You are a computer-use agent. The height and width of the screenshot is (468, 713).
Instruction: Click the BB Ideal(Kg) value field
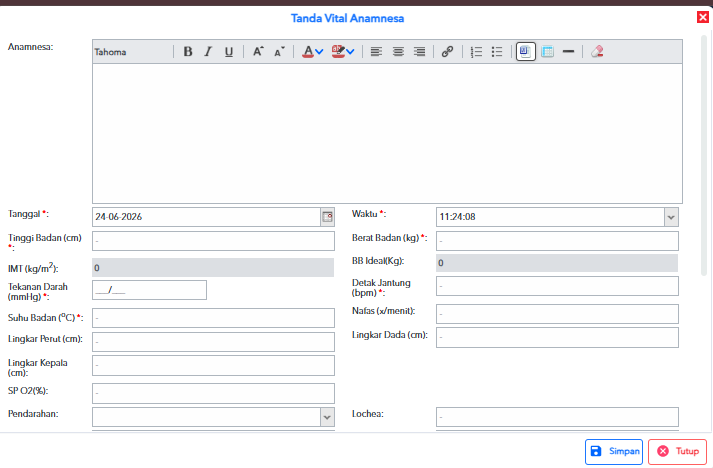coord(557,263)
